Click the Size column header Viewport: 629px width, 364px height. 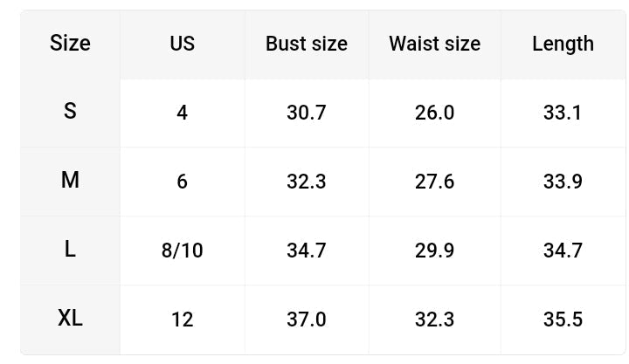tap(70, 44)
